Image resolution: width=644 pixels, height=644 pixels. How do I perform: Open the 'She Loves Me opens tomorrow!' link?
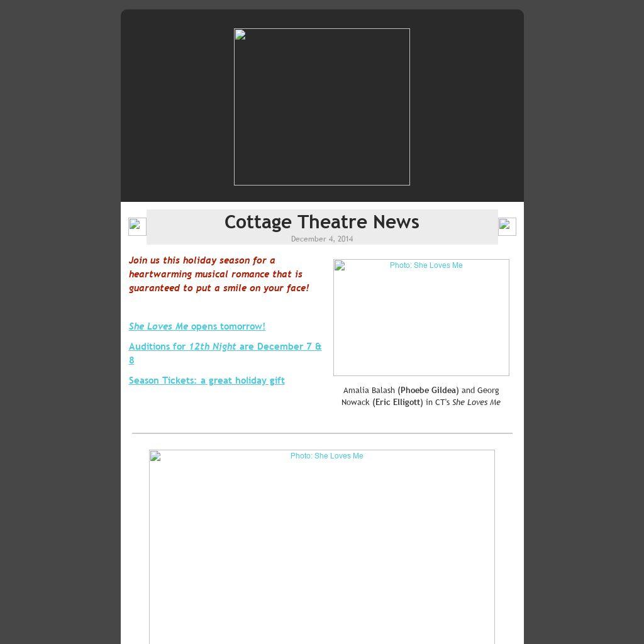tap(197, 326)
